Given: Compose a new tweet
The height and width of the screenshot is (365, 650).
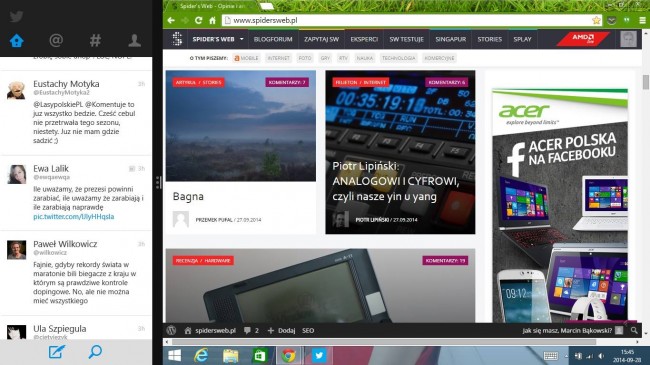Looking at the screenshot, I should 56,352.
